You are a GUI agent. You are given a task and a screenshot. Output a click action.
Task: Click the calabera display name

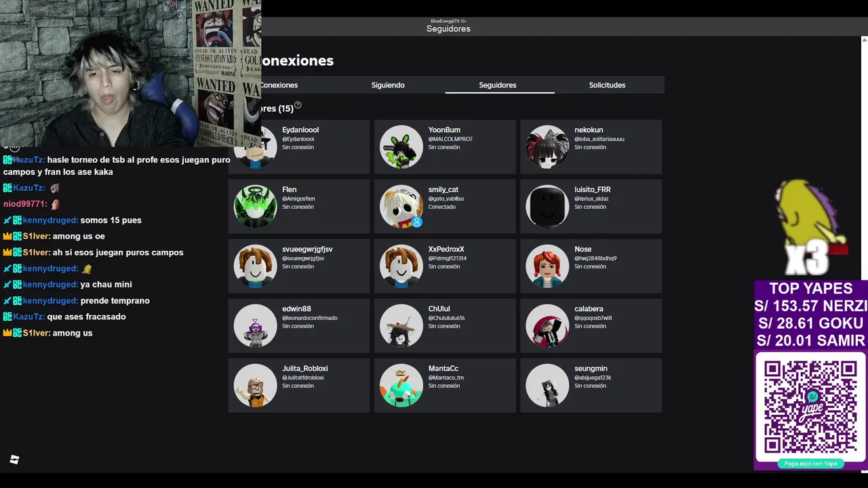tap(589, 309)
